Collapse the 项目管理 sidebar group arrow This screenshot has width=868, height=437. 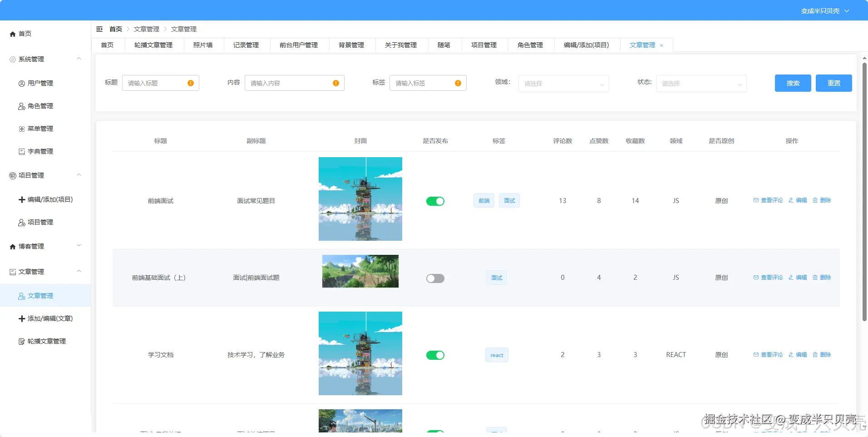coord(79,175)
